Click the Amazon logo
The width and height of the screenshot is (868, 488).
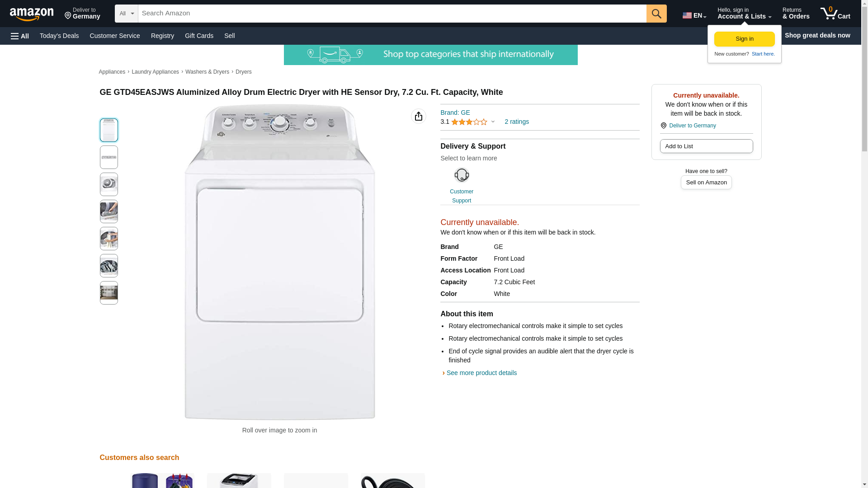coord(32,14)
